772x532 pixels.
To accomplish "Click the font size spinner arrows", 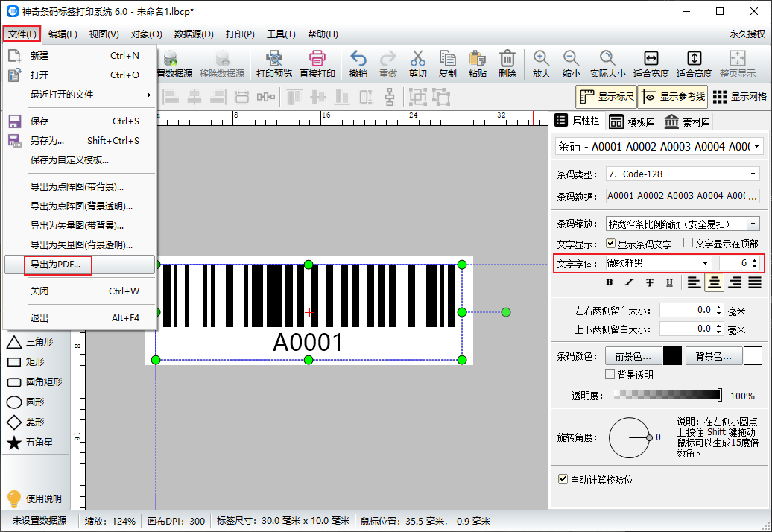I will click(754, 263).
